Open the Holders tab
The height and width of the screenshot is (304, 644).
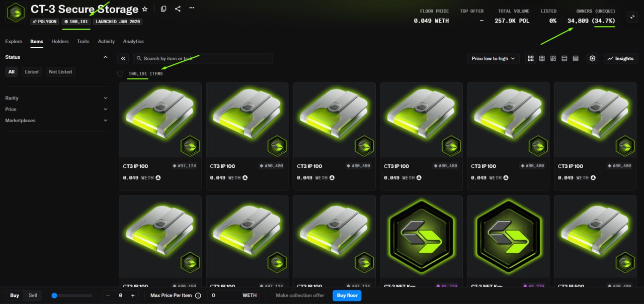coord(60,41)
